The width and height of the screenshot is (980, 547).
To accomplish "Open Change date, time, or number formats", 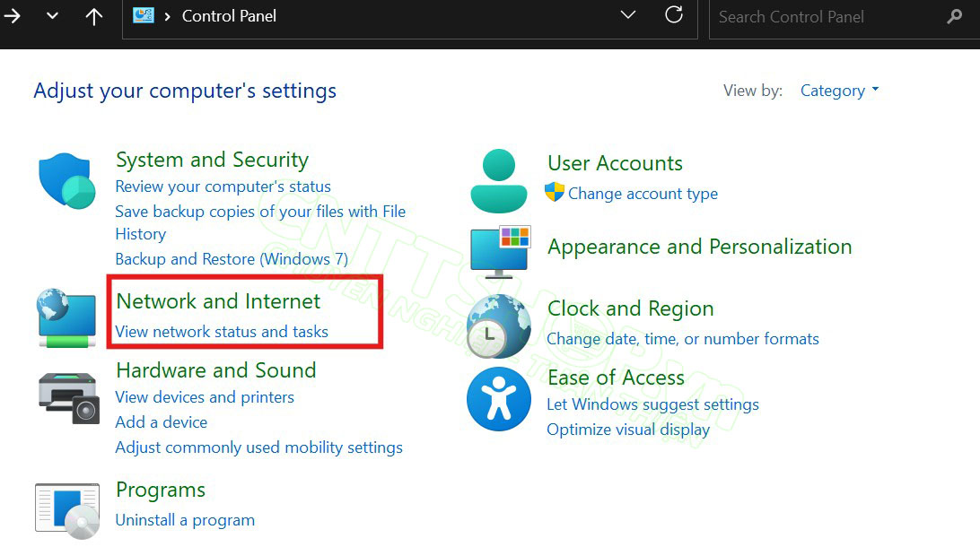I will coord(683,339).
